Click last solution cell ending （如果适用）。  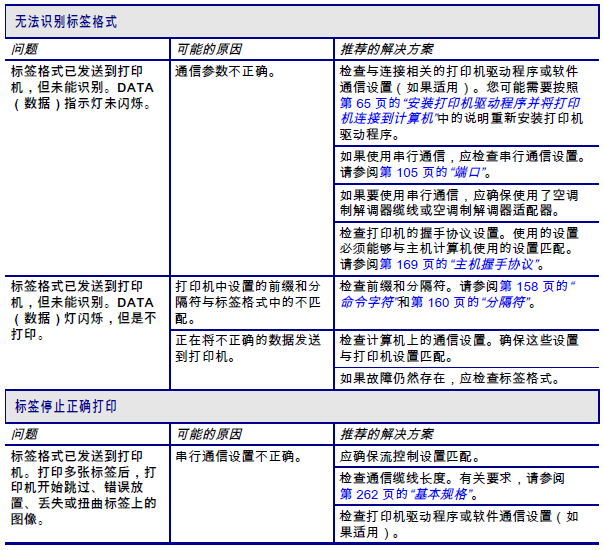(467, 524)
